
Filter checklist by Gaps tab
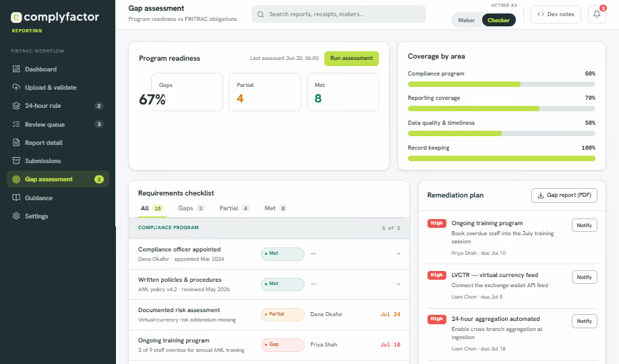[191, 208]
